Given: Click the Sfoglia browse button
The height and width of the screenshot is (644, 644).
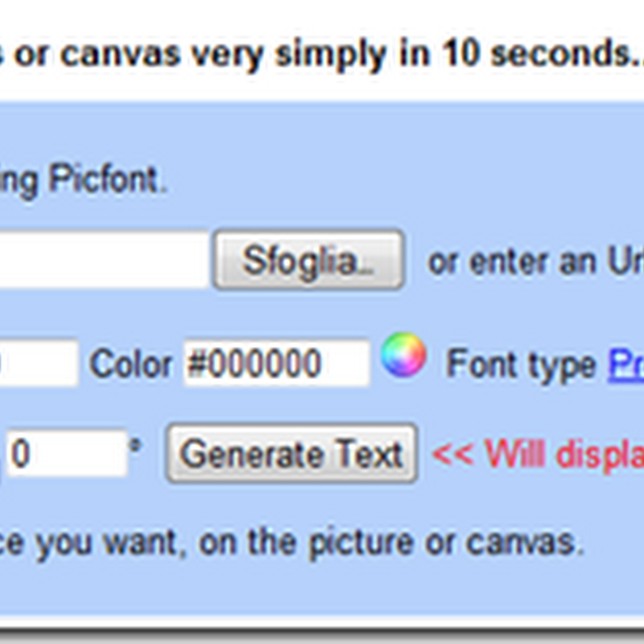Looking at the screenshot, I should (309, 260).
